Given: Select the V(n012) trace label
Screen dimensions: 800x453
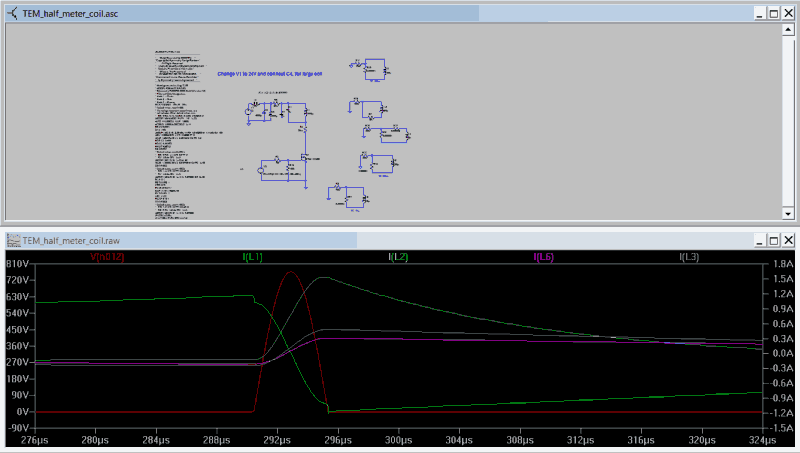Looking at the screenshot, I should tap(107, 257).
